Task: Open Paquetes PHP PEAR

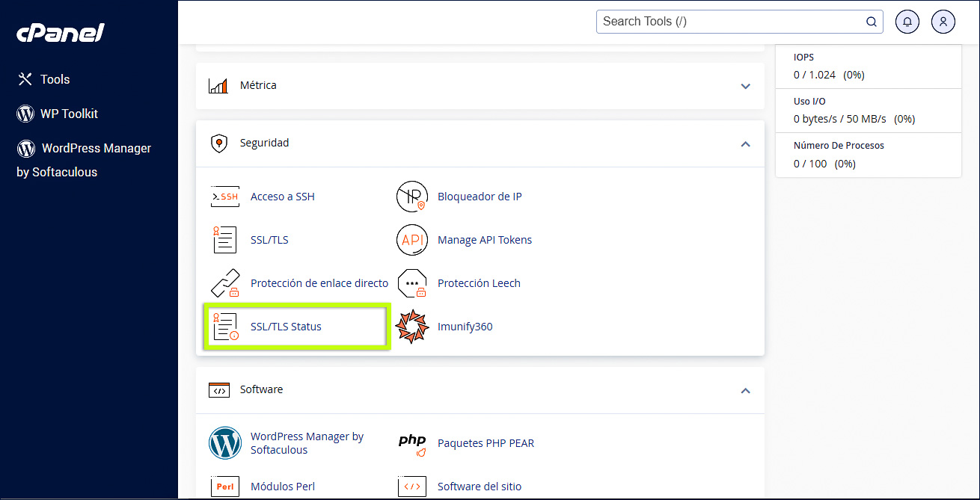Action: click(485, 442)
